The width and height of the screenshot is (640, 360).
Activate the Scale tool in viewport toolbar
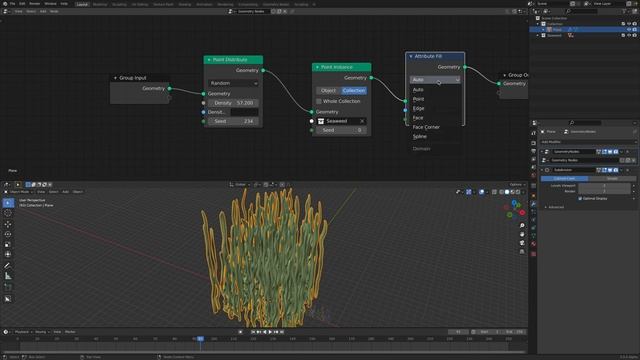point(8,244)
